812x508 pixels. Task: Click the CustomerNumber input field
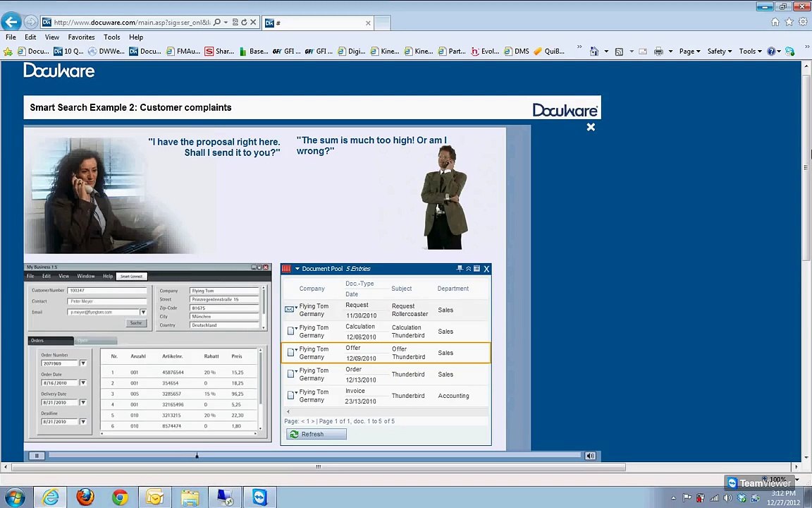[107, 290]
